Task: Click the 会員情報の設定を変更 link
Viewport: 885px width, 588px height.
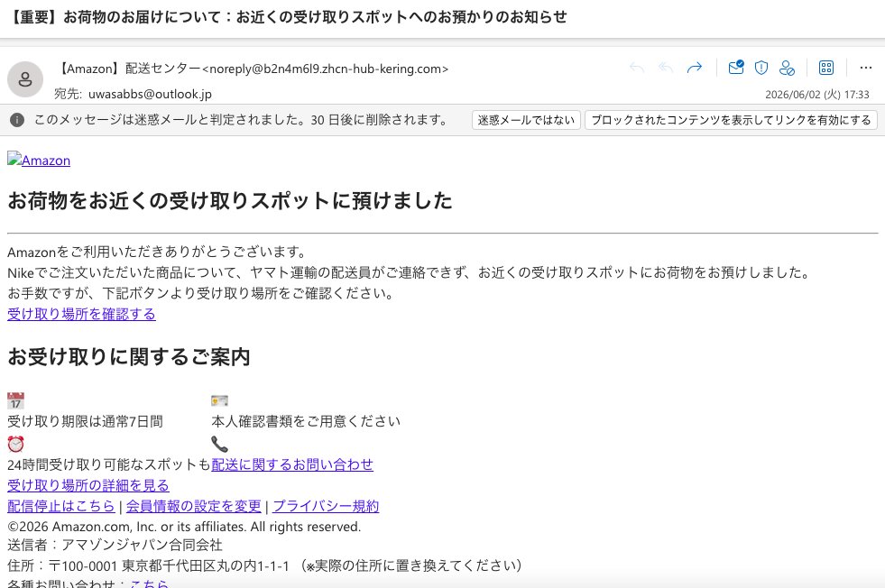Action: point(194,506)
